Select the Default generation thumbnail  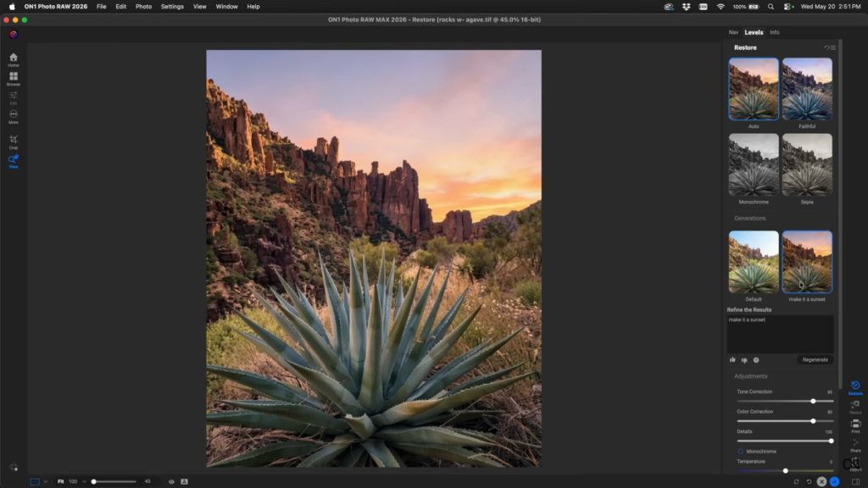(x=754, y=262)
